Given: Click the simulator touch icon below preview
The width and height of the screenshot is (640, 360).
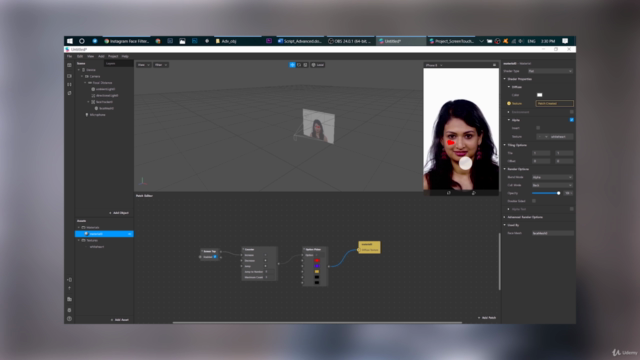Looking at the screenshot, I should [x=473, y=193].
